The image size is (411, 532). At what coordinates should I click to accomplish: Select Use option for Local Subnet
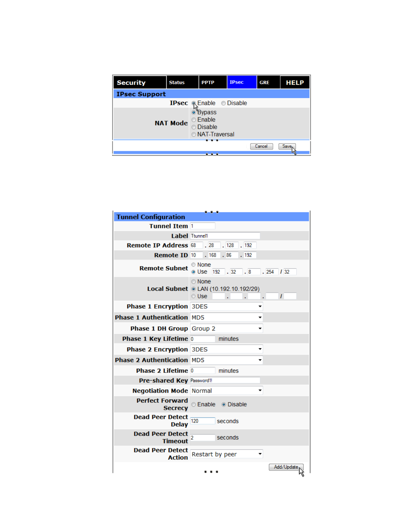193,296
